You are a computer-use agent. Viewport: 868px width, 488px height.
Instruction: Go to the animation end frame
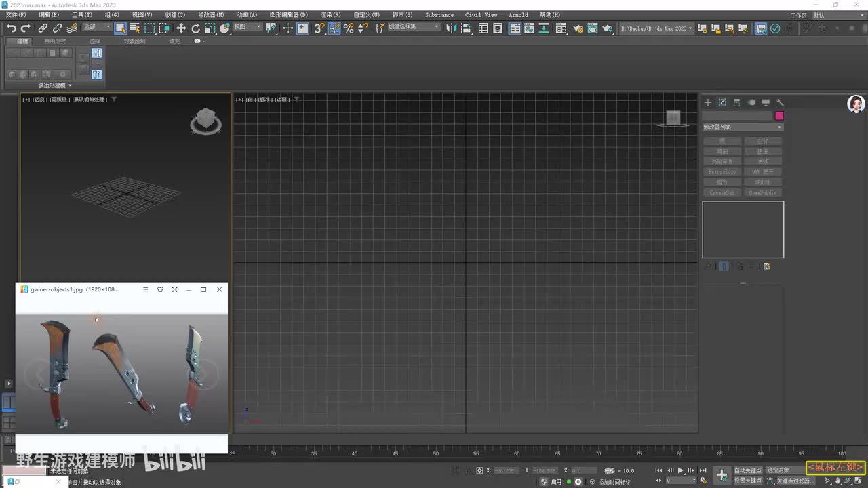tap(703, 470)
